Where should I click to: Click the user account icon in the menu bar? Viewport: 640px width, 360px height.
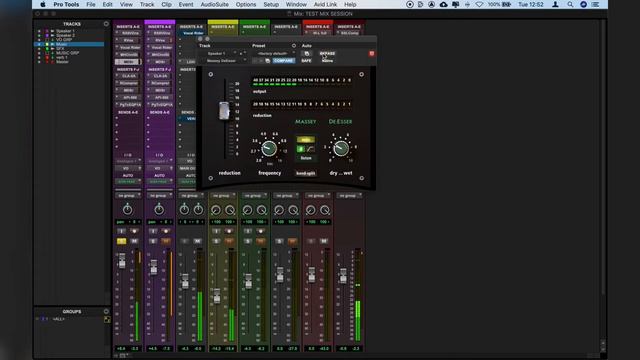[x=555, y=4]
